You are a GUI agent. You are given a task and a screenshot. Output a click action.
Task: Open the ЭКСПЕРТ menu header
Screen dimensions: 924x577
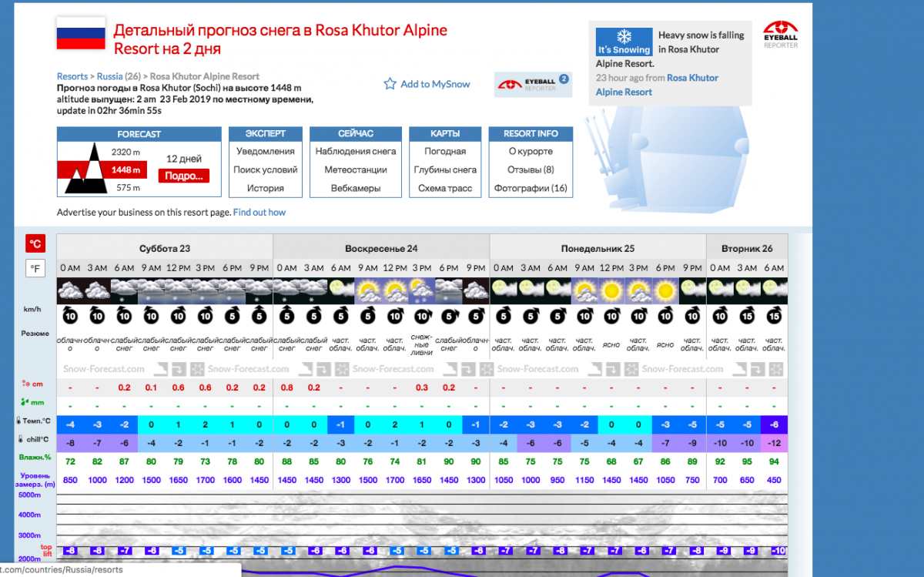pos(266,134)
